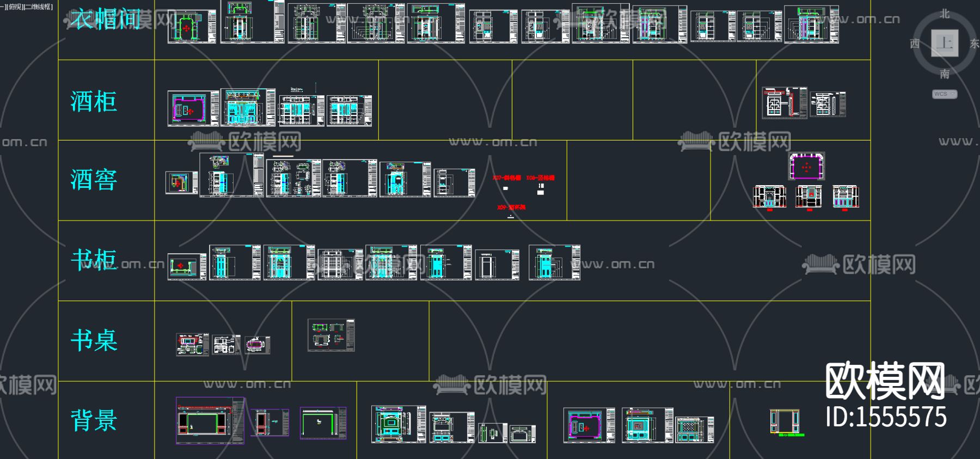Select first 书柜 sheet with red plan
Viewport: 980px width, 459px height.
click(187, 267)
